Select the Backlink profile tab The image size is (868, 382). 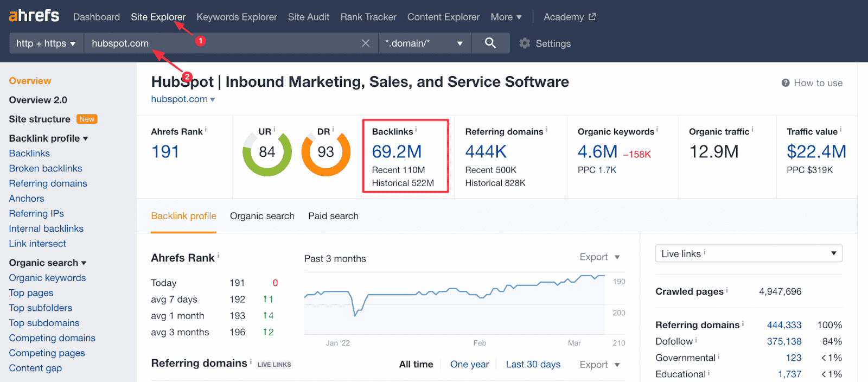pos(183,216)
